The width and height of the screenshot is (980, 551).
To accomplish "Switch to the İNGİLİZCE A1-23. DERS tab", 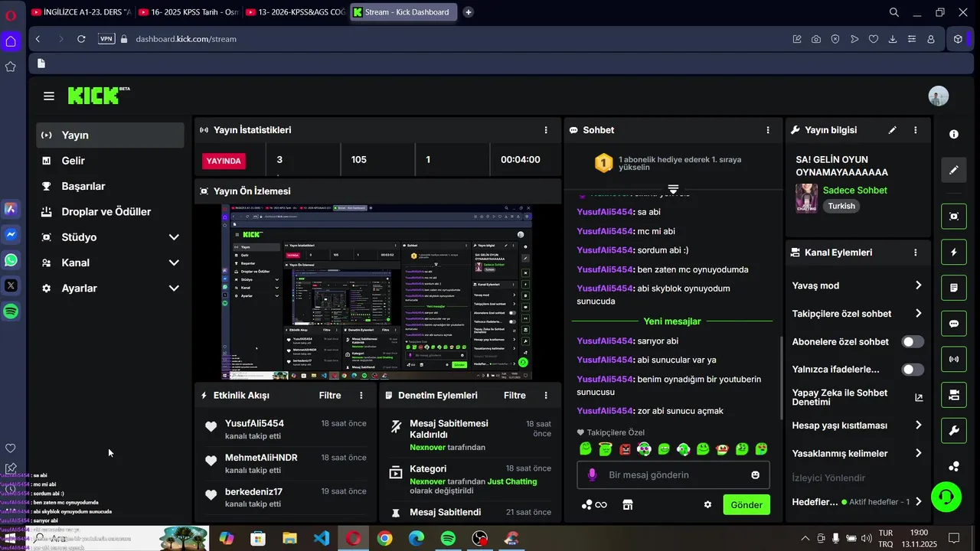I will pyautogui.click(x=82, y=12).
